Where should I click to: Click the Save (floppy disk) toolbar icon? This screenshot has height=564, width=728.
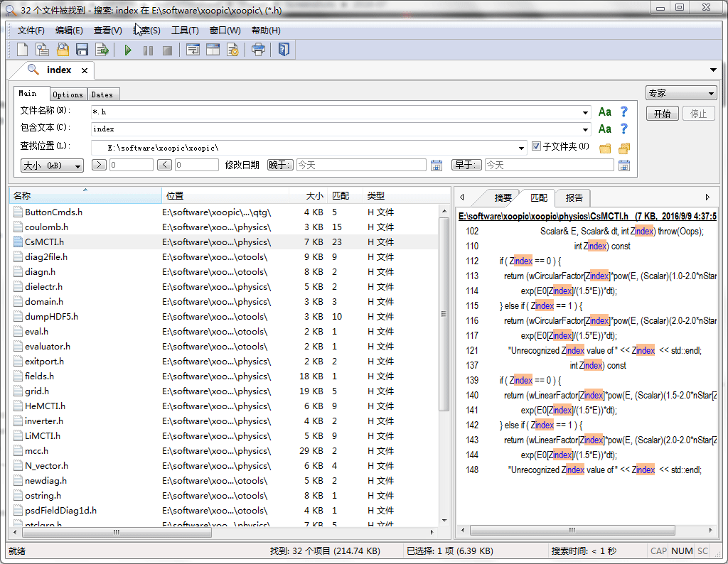point(82,50)
